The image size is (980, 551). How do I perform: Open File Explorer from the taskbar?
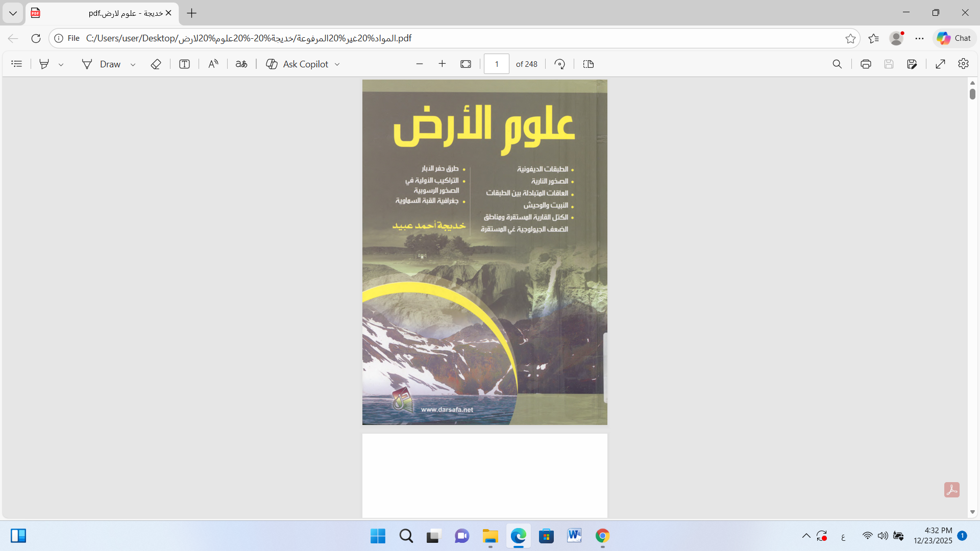[490, 536]
